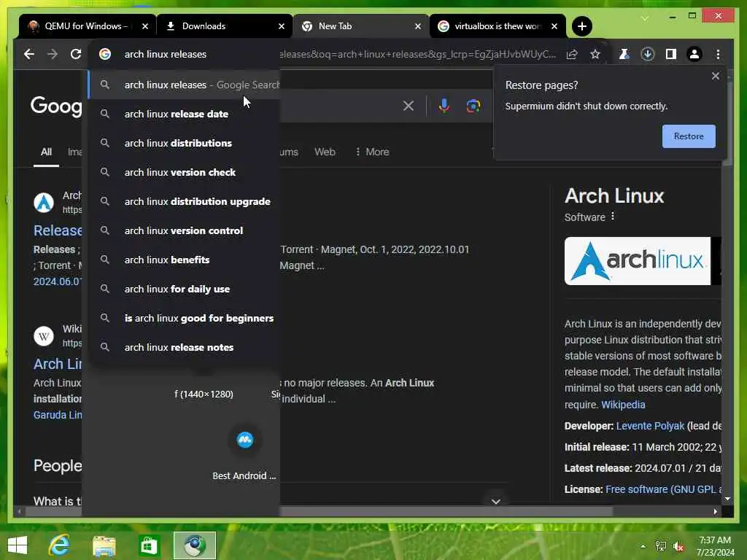The image size is (747, 560).
Task: Click the taskbar clock showing 7:37 AM
Action: (x=715, y=546)
